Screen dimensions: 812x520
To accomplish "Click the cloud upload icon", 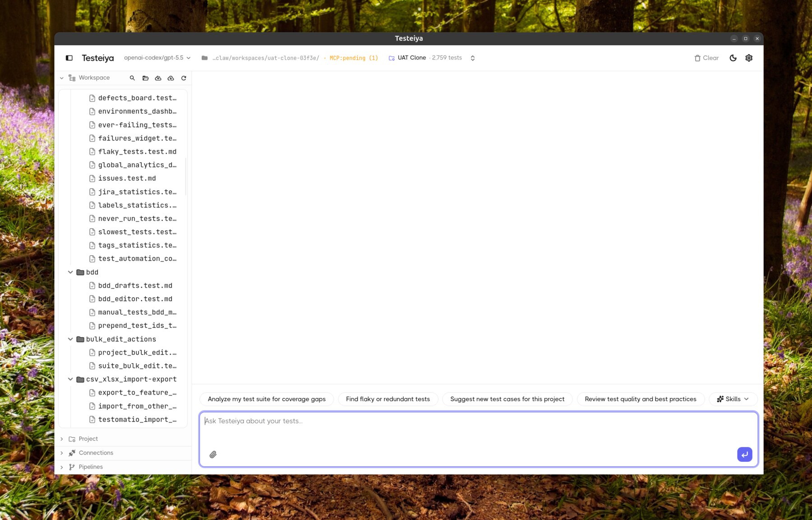I will pyautogui.click(x=171, y=78).
